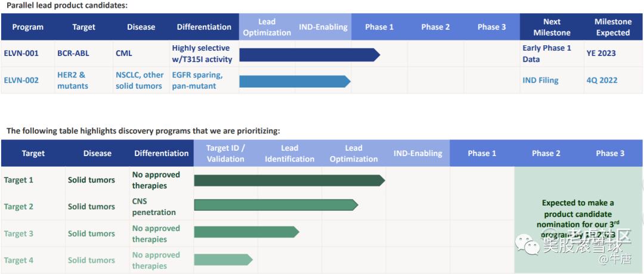Select the Target ID / Validation header
Screen dimensions: 644x274
(x=225, y=154)
